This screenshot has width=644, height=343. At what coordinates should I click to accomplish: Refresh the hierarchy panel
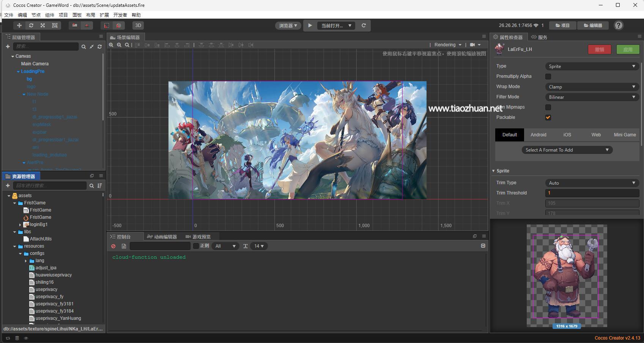tap(99, 47)
